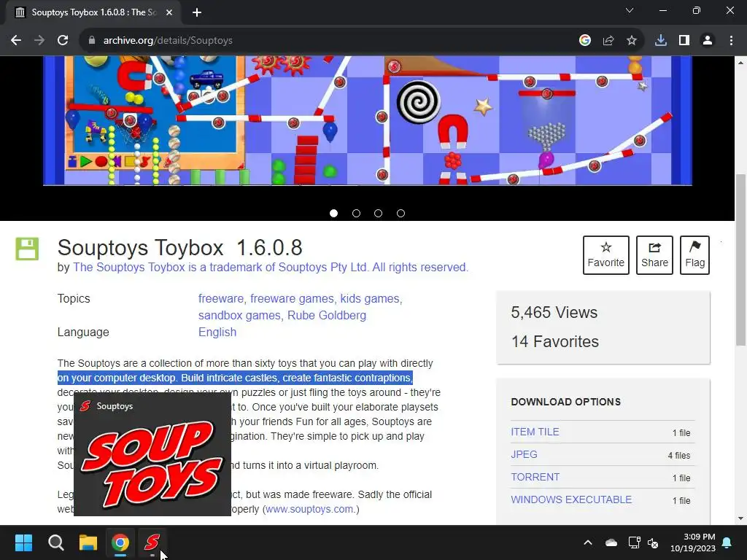Share this page with the address bar share icon

(x=608, y=41)
